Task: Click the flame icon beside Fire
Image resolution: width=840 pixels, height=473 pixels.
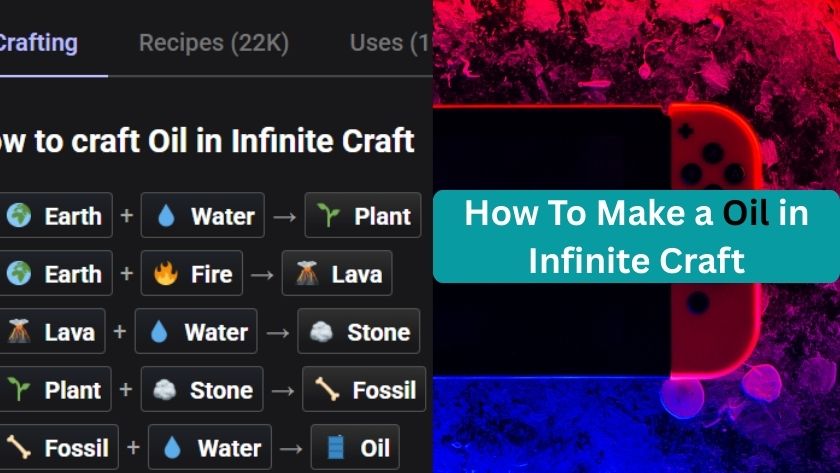Action: [x=166, y=273]
